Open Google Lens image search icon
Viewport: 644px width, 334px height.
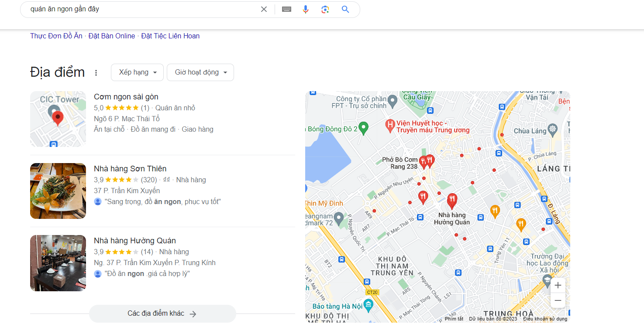click(x=325, y=9)
